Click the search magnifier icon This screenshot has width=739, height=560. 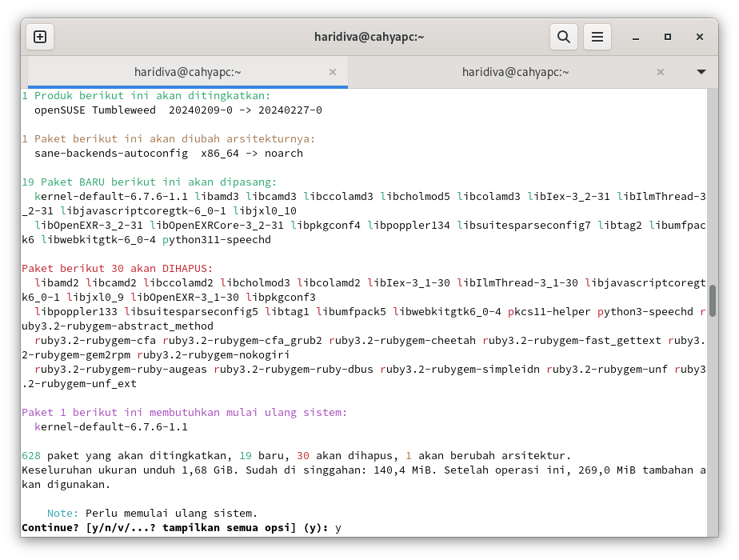(564, 37)
